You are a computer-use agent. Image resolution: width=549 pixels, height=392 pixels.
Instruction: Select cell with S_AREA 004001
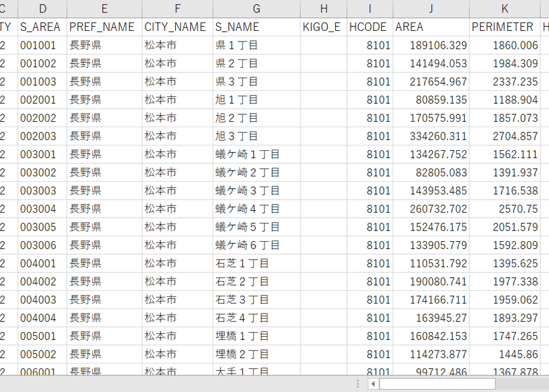[42, 263]
